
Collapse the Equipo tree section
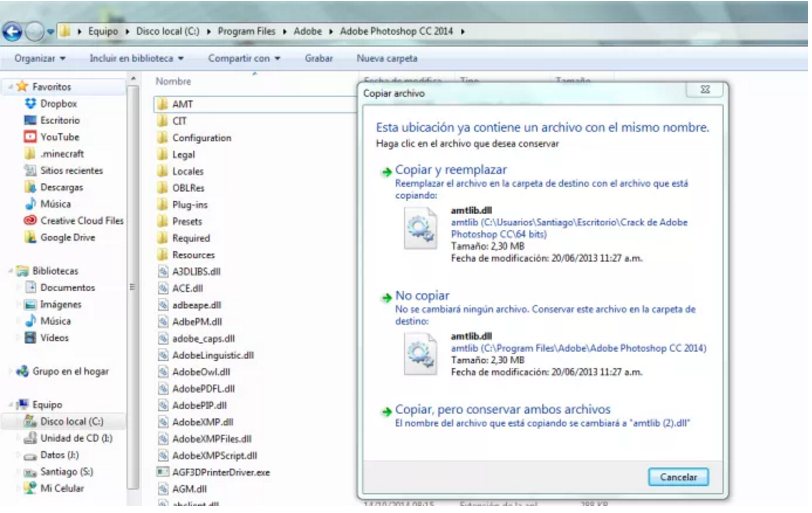click(10, 405)
